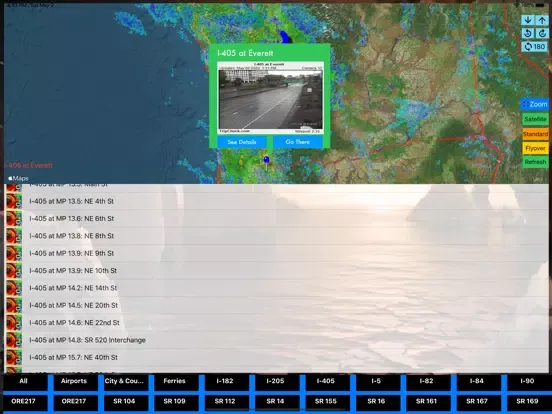
Task: Switch map to Satellite view
Action: click(x=535, y=119)
